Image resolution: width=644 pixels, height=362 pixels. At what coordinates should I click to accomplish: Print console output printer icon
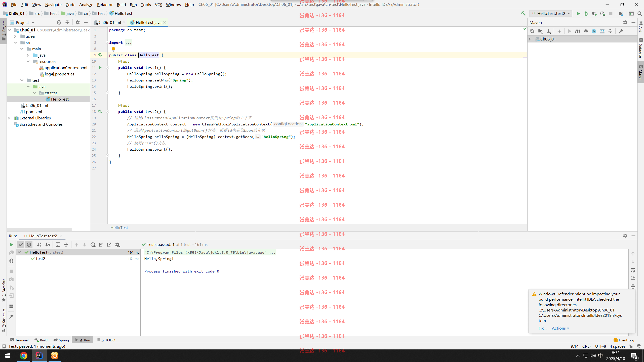click(x=633, y=287)
